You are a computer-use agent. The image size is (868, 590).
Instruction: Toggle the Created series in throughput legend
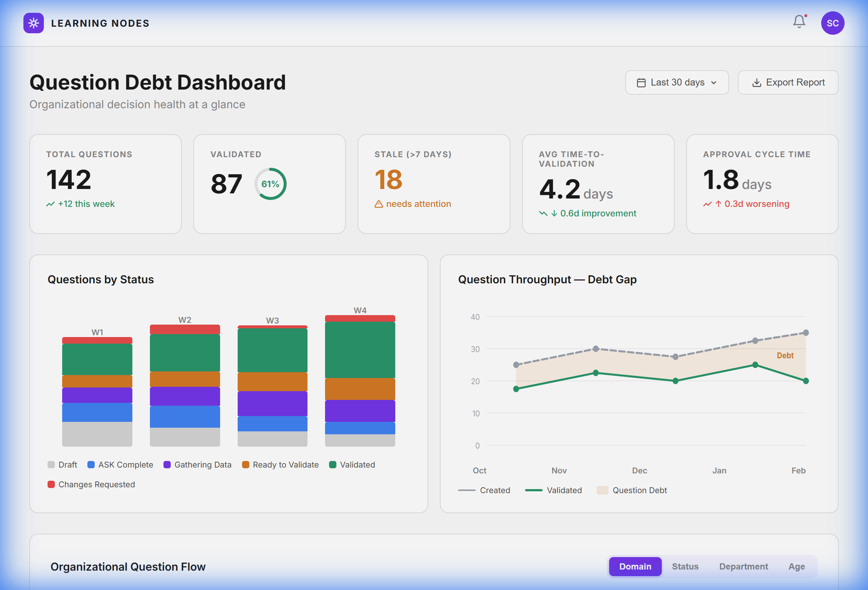pyautogui.click(x=486, y=490)
